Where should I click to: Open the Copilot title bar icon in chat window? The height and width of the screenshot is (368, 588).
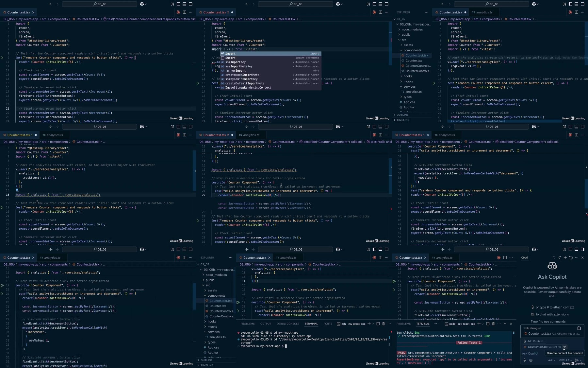point(534,249)
